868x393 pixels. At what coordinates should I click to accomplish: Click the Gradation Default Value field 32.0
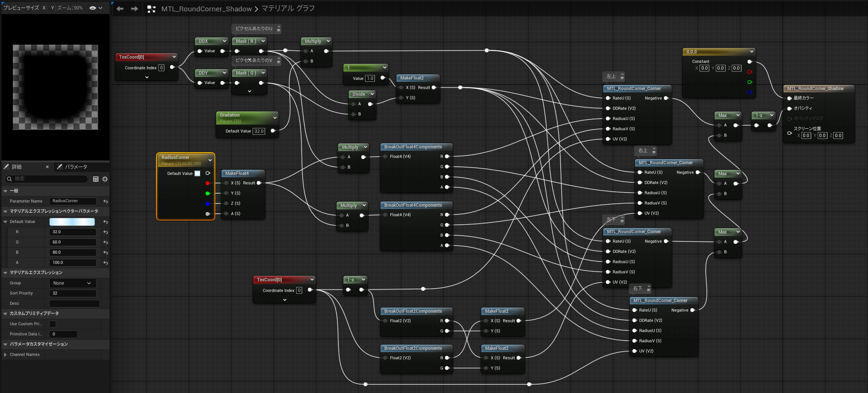[259, 131]
